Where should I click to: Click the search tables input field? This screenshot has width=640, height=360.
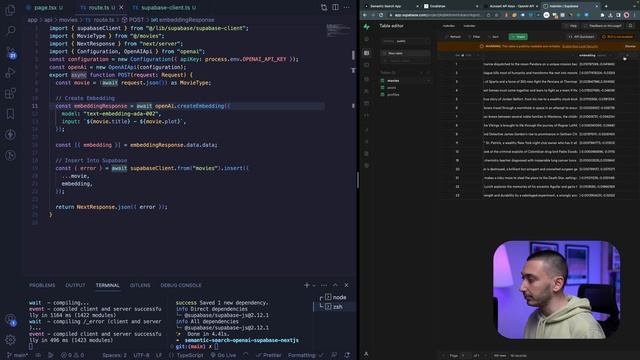coord(406,61)
